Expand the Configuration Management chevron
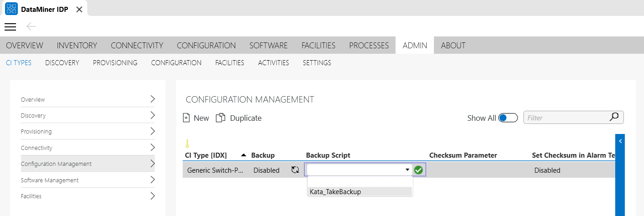Viewport: 644px width, 216px height. click(x=153, y=164)
